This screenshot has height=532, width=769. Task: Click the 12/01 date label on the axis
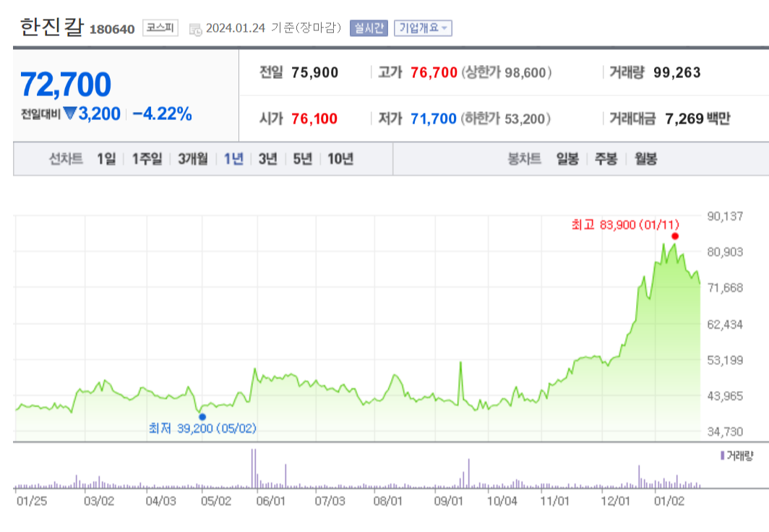point(615,501)
